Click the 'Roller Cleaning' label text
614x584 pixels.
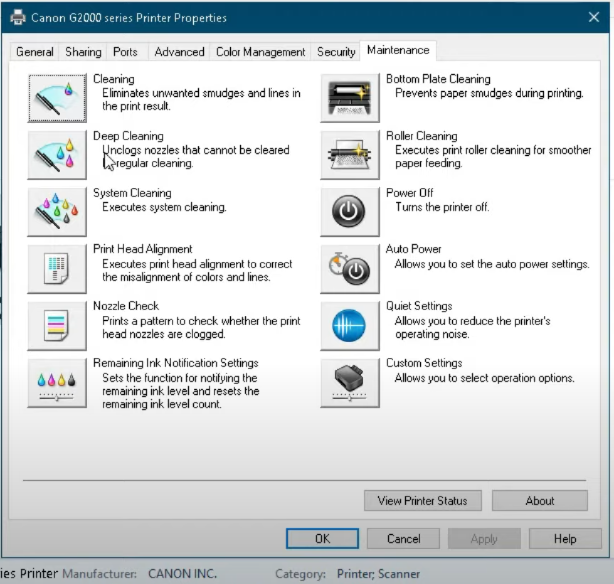422,136
